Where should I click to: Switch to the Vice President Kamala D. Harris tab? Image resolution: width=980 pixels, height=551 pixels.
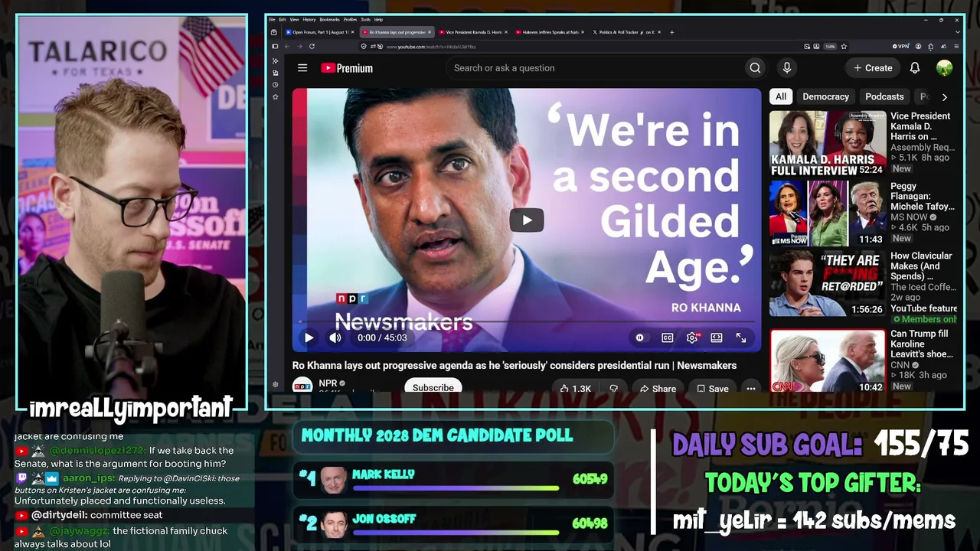point(472,32)
